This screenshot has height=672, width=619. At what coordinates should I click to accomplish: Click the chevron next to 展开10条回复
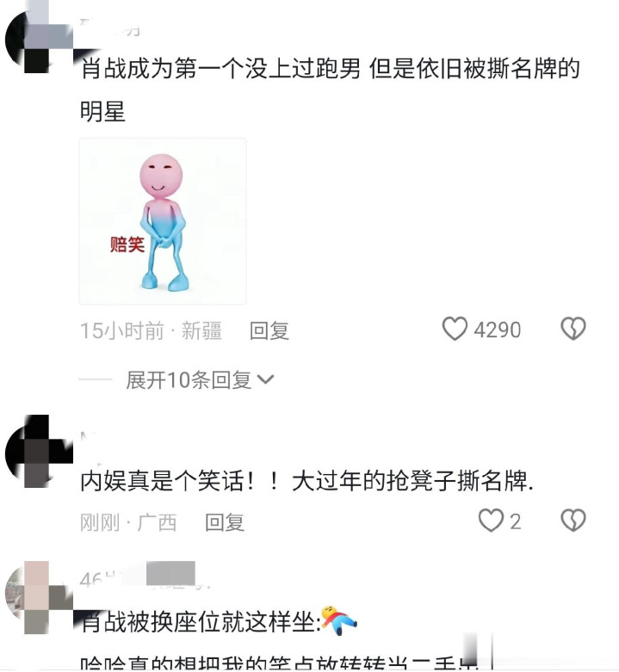point(265,379)
